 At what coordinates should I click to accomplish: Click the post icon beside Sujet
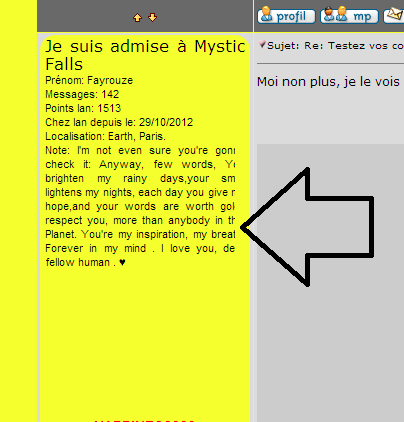pyautogui.click(x=262, y=44)
